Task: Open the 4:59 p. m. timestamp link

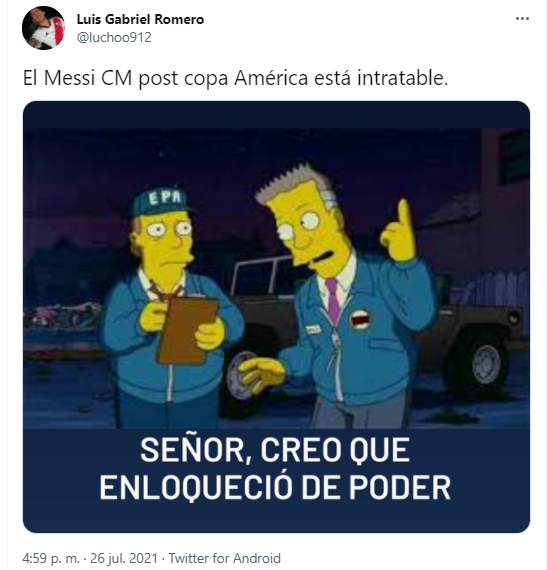Action: tap(51, 558)
